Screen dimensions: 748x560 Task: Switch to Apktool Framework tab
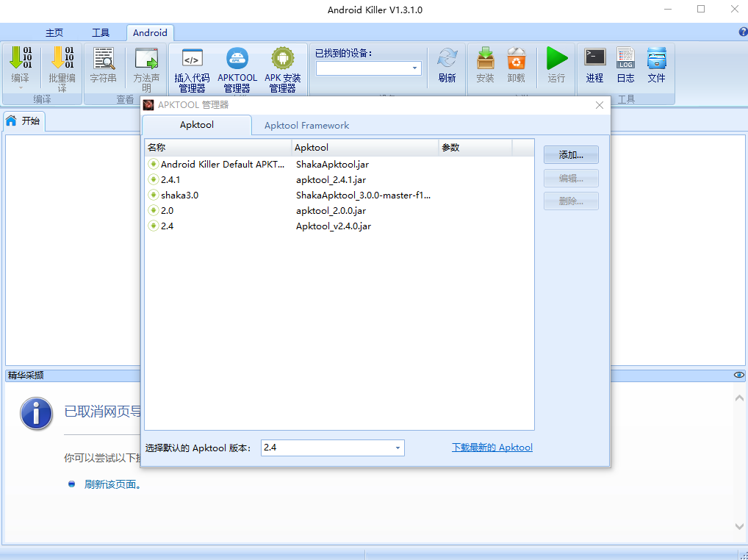[x=306, y=126]
